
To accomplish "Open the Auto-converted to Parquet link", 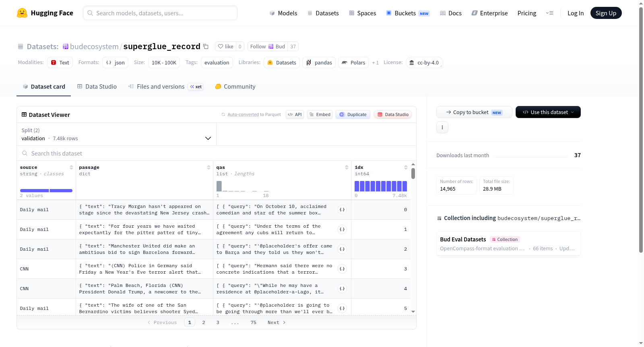I will 243,114.
